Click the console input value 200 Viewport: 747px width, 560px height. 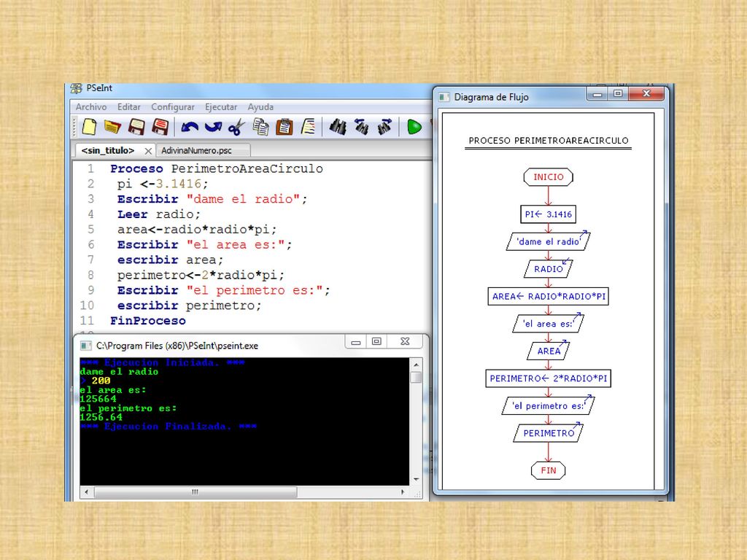[x=101, y=381]
